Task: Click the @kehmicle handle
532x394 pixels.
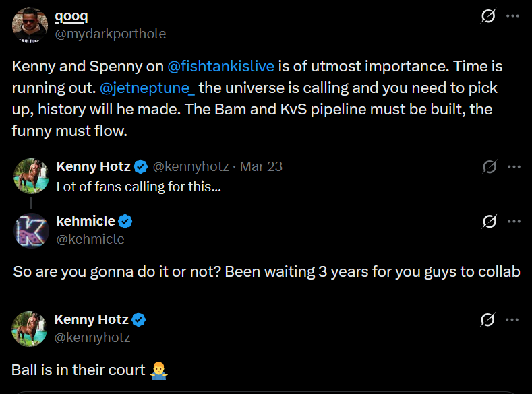Action: point(90,238)
